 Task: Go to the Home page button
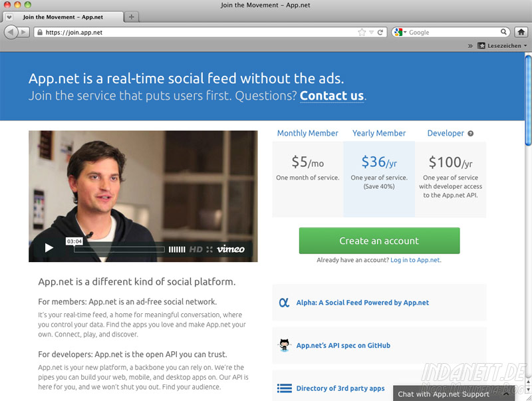click(521, 32)
